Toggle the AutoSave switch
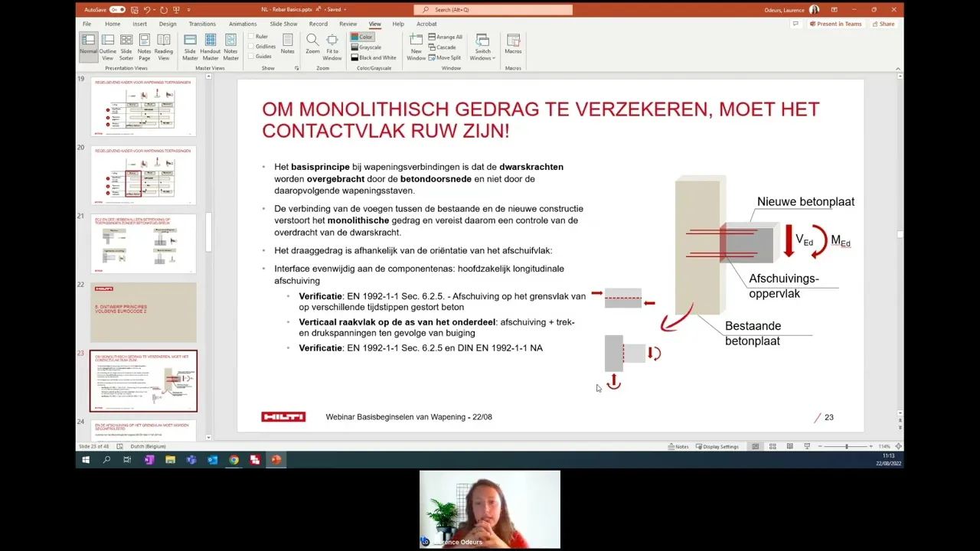This screenshot has width=980, height=551. (117, 10)
